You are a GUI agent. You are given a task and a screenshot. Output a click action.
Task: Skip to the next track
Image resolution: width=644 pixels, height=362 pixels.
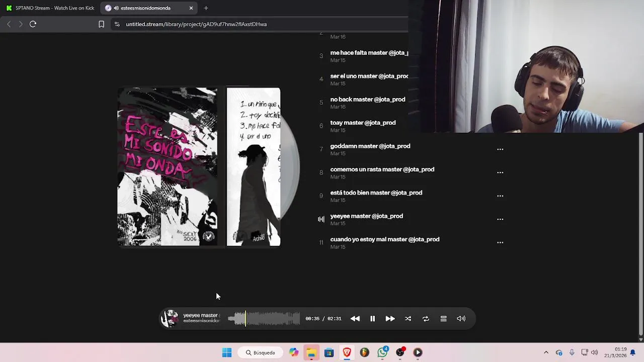point(390,319)
